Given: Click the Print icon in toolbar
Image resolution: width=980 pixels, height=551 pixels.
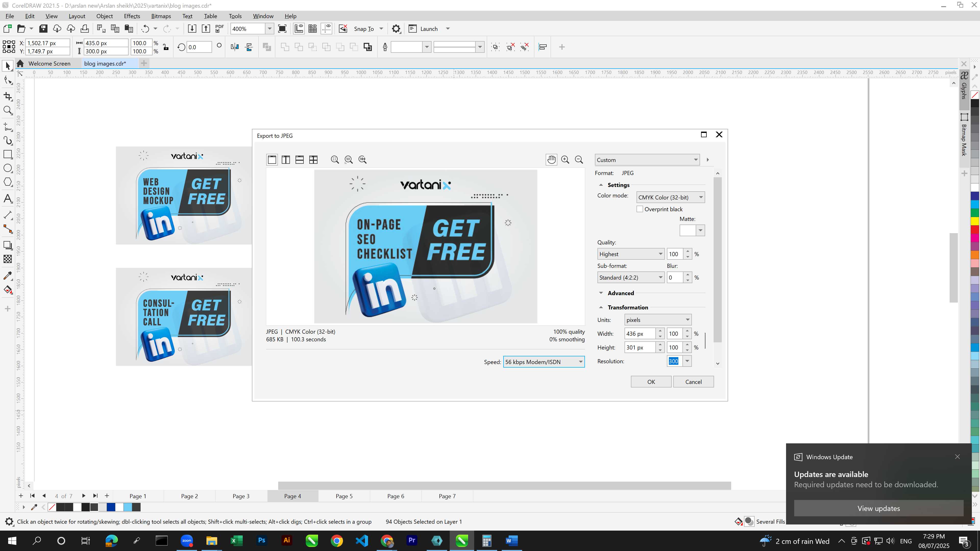Looking at the screenshot, I should click(85, 29).
